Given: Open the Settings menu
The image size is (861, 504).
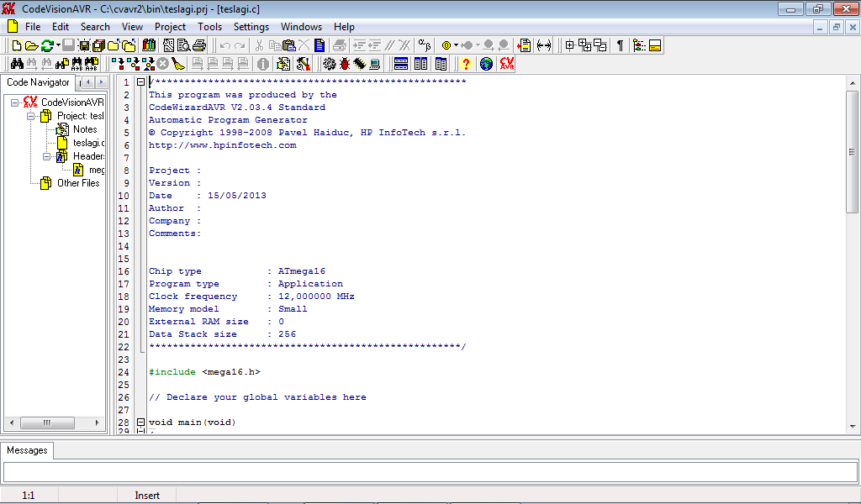Looking at the screenshot, I should click(x=251, y=27).
